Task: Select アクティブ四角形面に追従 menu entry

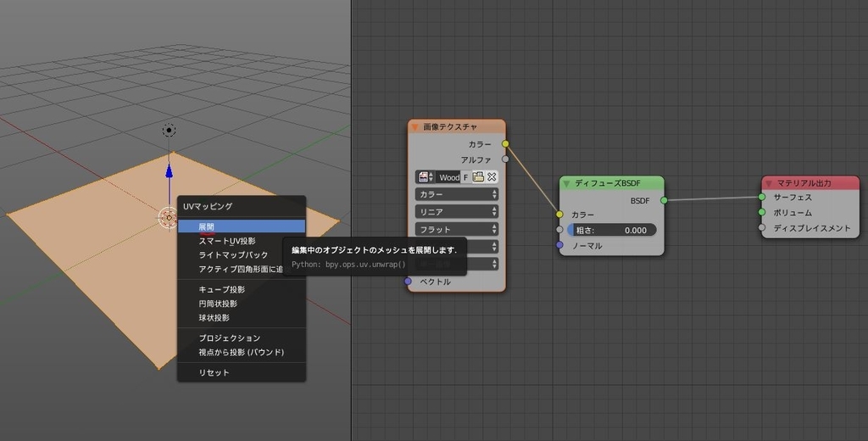Action: coord(242,269)
